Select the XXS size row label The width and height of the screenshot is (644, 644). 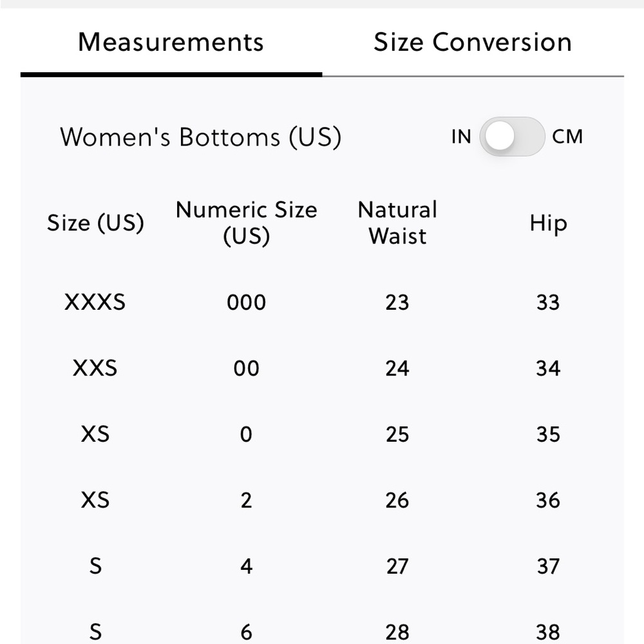point(95,368)
